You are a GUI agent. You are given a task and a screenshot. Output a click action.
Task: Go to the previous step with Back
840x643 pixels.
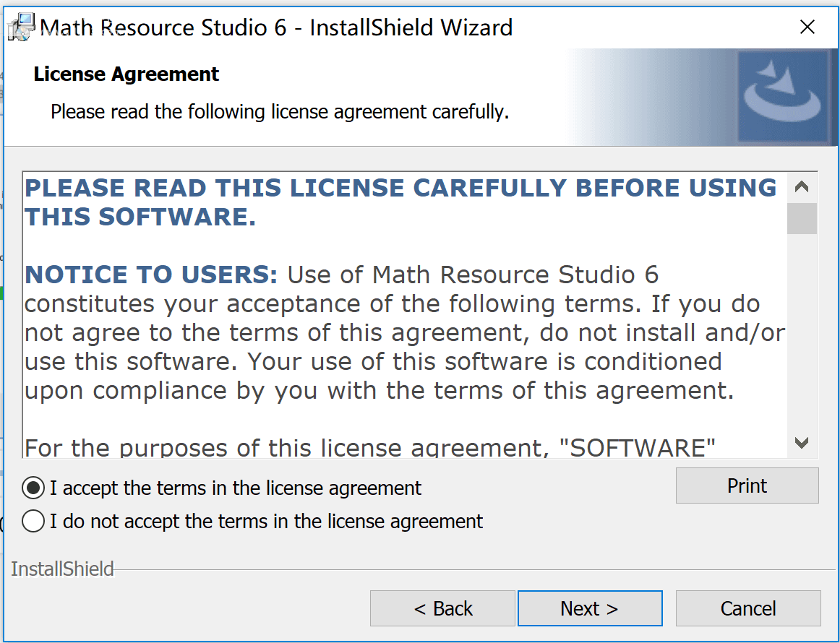442,608
